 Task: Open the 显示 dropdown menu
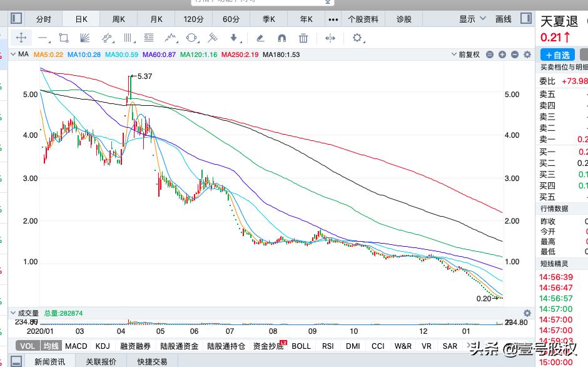[470, 19]
